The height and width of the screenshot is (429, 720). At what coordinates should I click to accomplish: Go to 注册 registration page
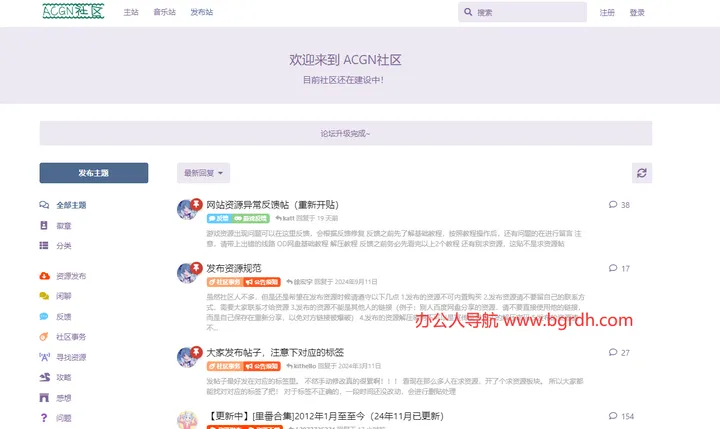pyautogui.click(x=607, y=13)
